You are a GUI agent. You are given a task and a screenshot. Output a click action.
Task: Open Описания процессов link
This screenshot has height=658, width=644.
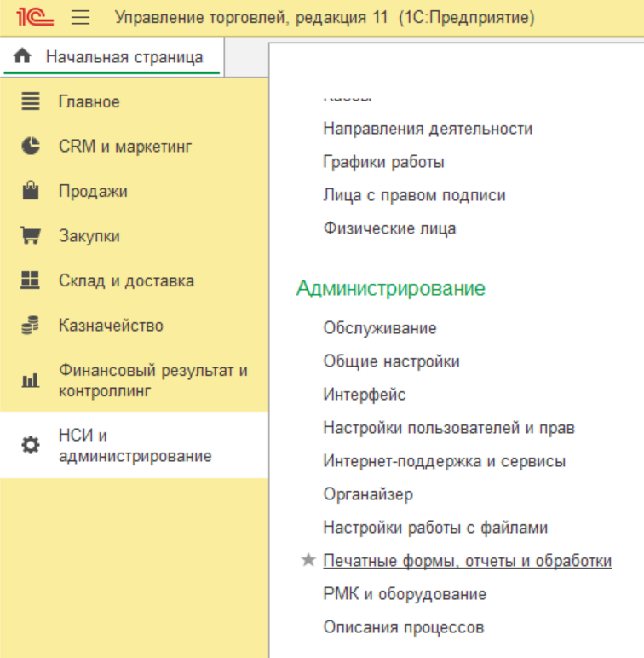[403, 627]
